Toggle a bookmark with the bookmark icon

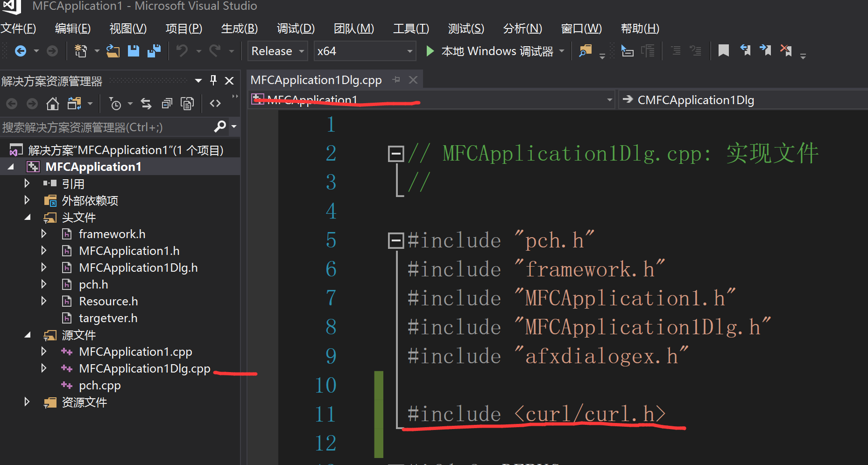(723, 50)
